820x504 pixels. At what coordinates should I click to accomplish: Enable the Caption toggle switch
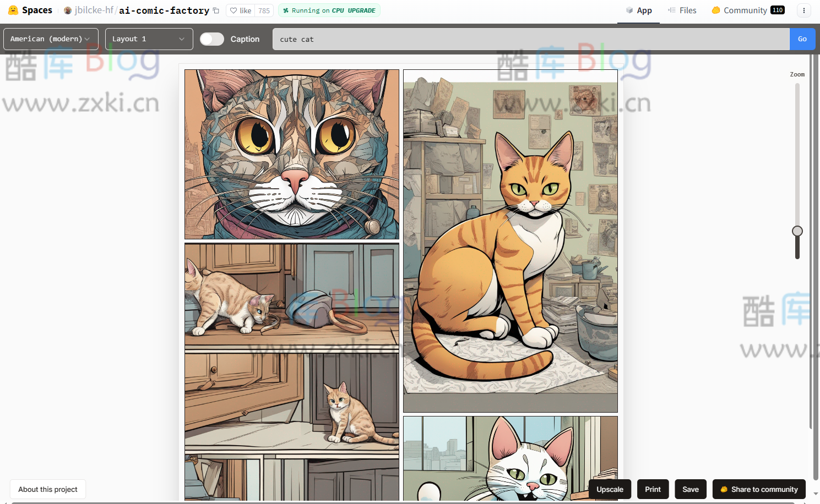click(x=211, y=39)
